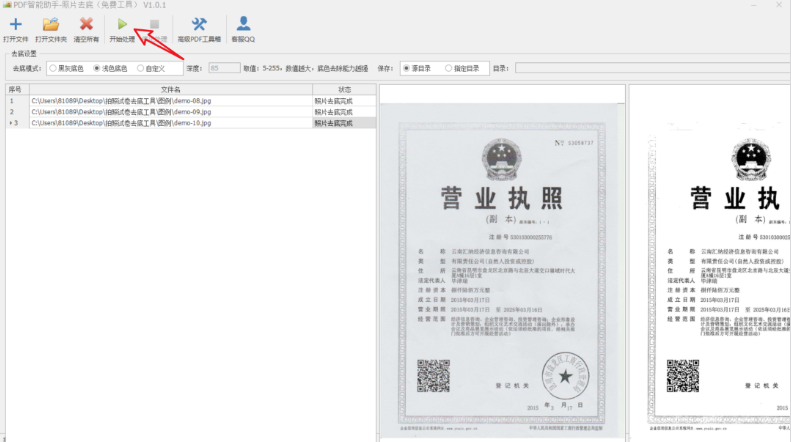The height and width of the screenshot is (442, 791).
Task: Select row with demo-10.jpg
Action: click(191, 123)
